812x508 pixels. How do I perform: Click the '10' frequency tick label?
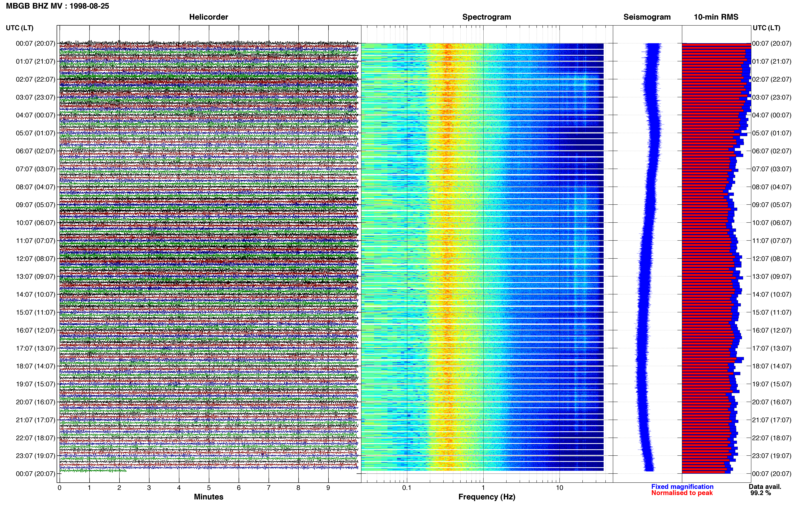[559, 488]
